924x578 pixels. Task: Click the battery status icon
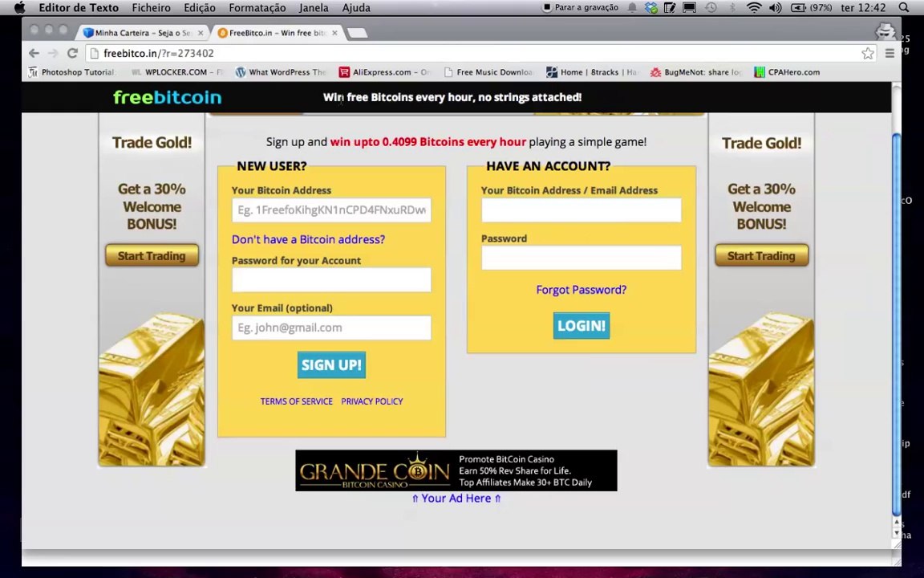coord(811,8)
